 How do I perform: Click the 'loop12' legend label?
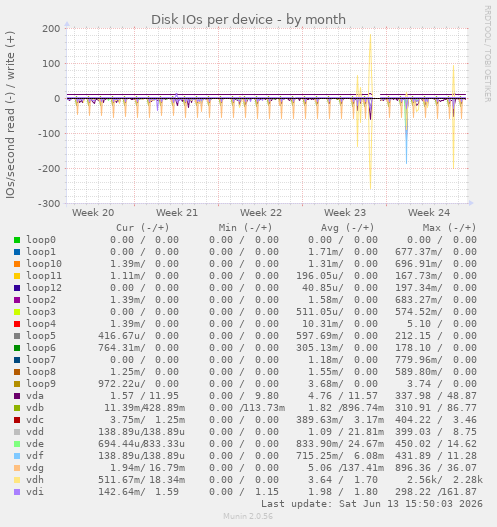(x=44, y=288)
